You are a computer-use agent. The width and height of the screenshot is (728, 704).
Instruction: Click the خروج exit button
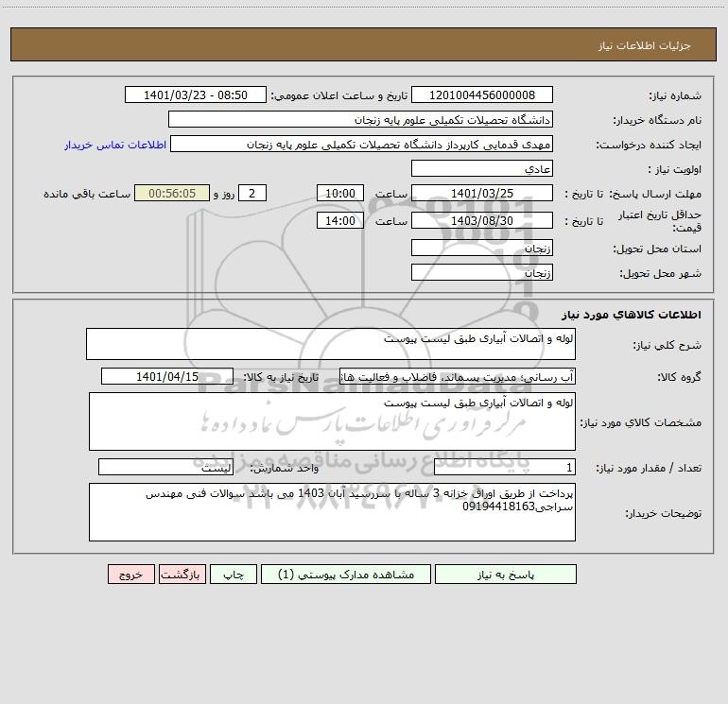pyautogui.click(x=130, y=574)
